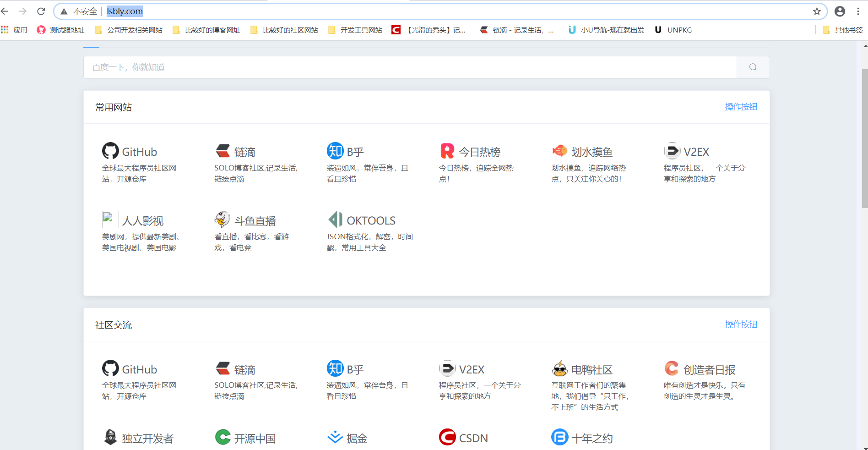Image resolution: width=868 pixels, height=450 pixels.
Task: Click the 开源中国 title text
Action: (x=255, y=438)
